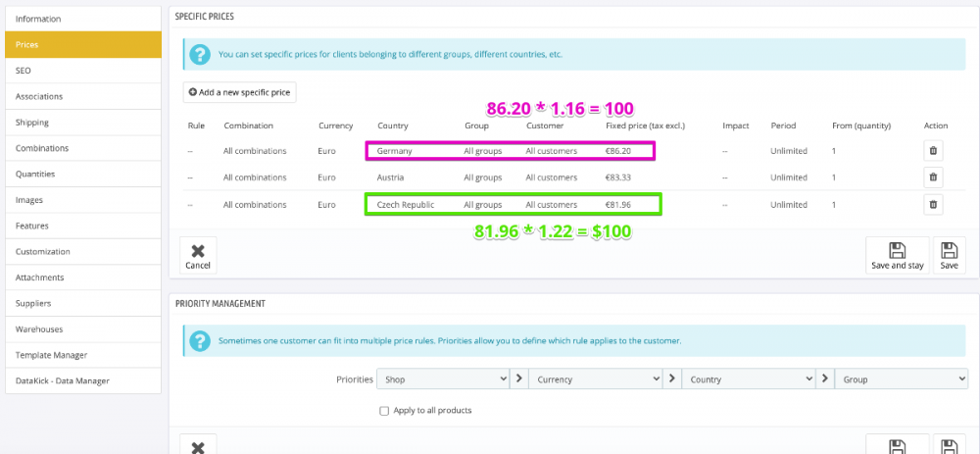
Task: Open the Country priority dropdown
Action: coord(749,378)
